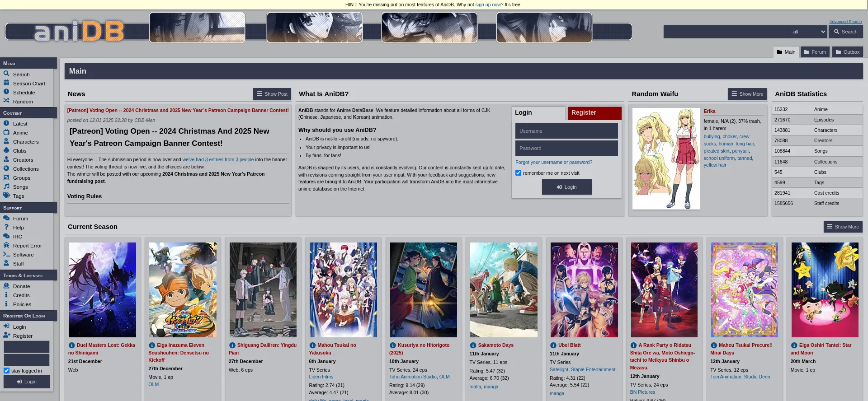868x401 pixels.
Task: Open the Erika waifu portrait image
Action: click(666, 159)
